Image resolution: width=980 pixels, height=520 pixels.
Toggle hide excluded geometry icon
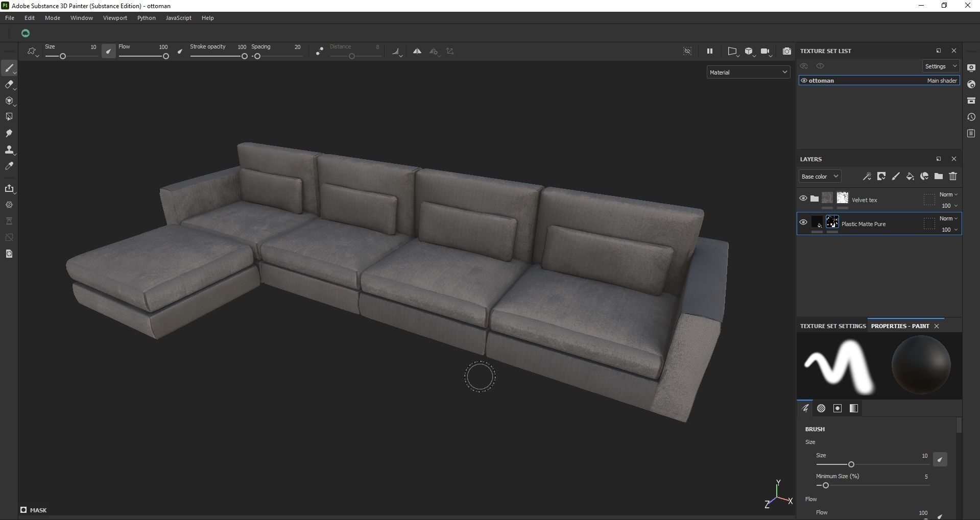click(x=687, y=51)
